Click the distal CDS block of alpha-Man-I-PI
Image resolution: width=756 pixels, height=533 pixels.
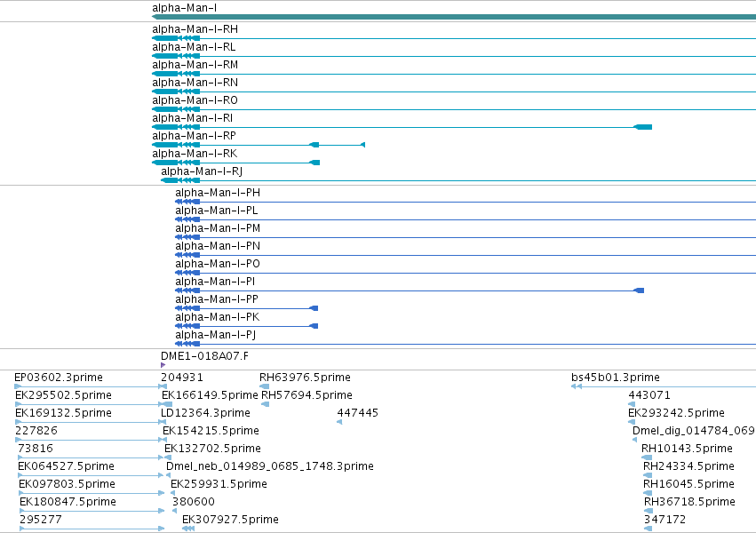639,290
